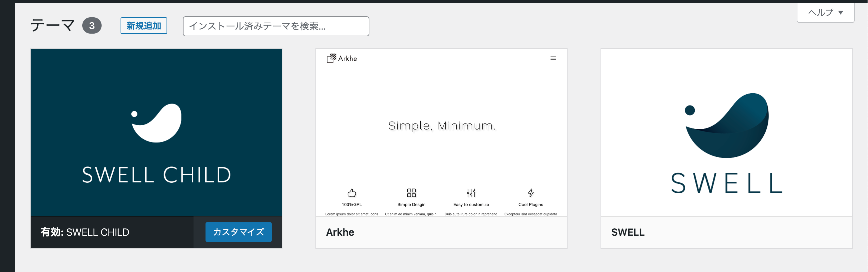Click the Simple Desgin grid icon
The height and width of the screenshot is (272, 868).
coord(411,193)
